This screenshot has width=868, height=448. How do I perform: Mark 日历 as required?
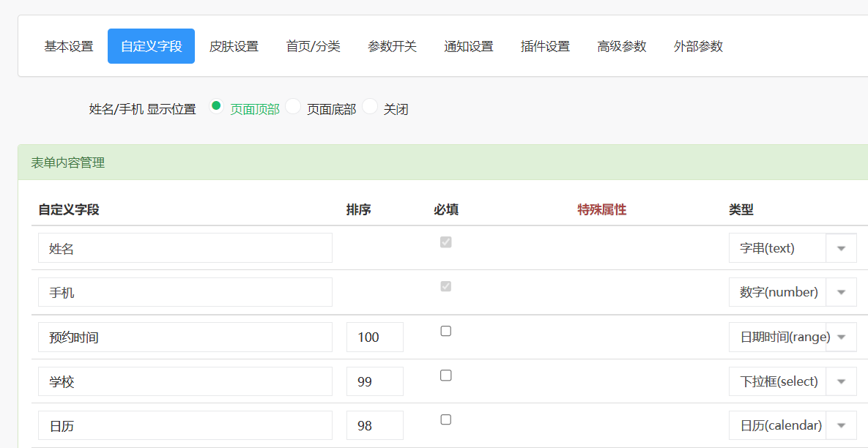[x=445, y=419]
